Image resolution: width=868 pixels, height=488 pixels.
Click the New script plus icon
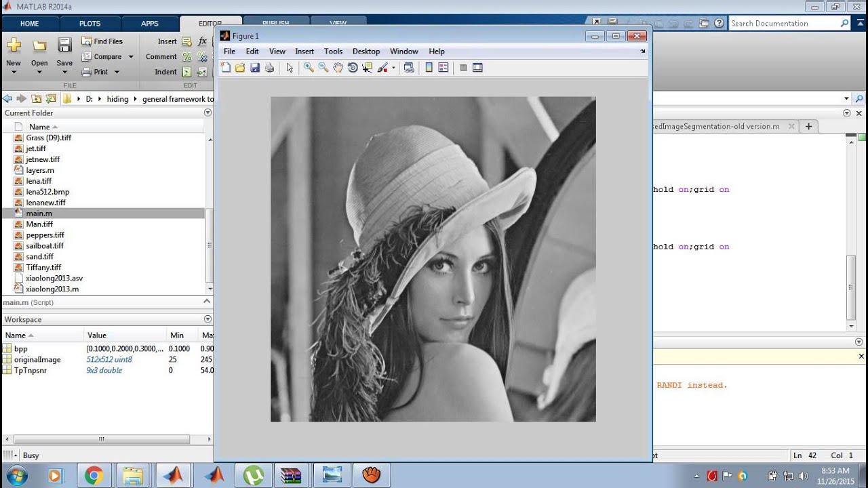tap(14, 45)
